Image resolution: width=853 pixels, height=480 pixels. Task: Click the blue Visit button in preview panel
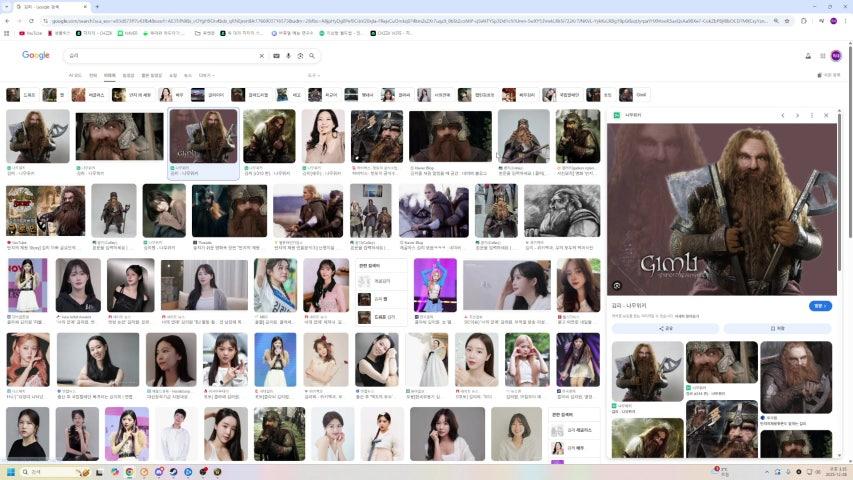point(820,306)
